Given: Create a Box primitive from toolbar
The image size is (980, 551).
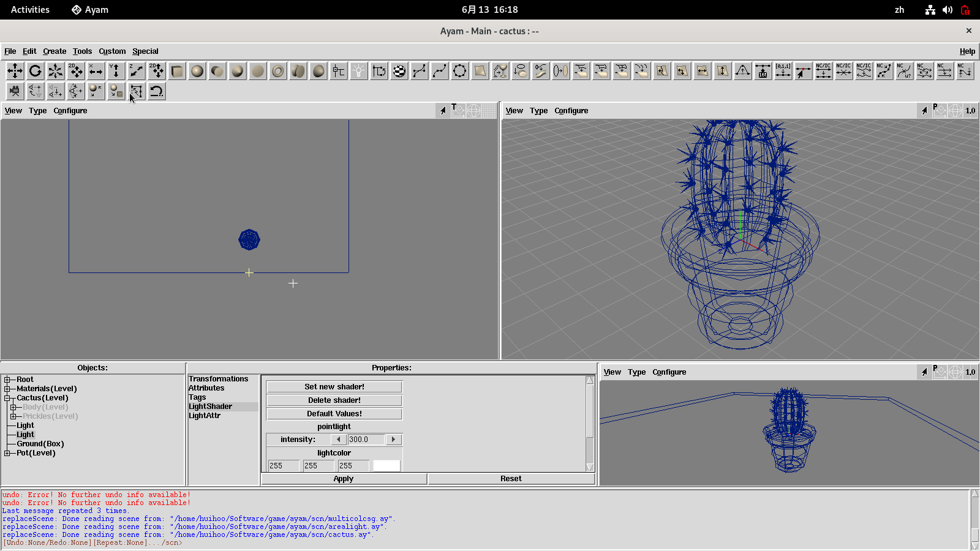Looking at the screenshot, I should click(x=177, y=71).
